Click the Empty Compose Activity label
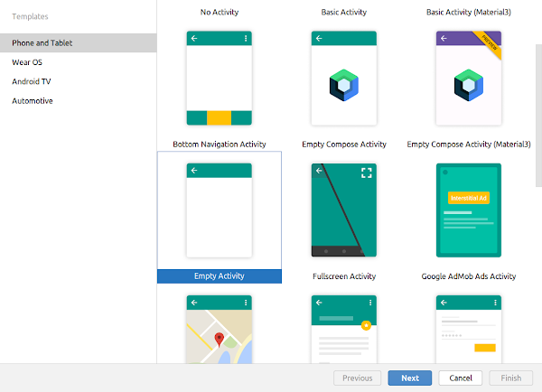Viewport: 542px width, 392px height. pyautogui.click(x=344, y=145)
